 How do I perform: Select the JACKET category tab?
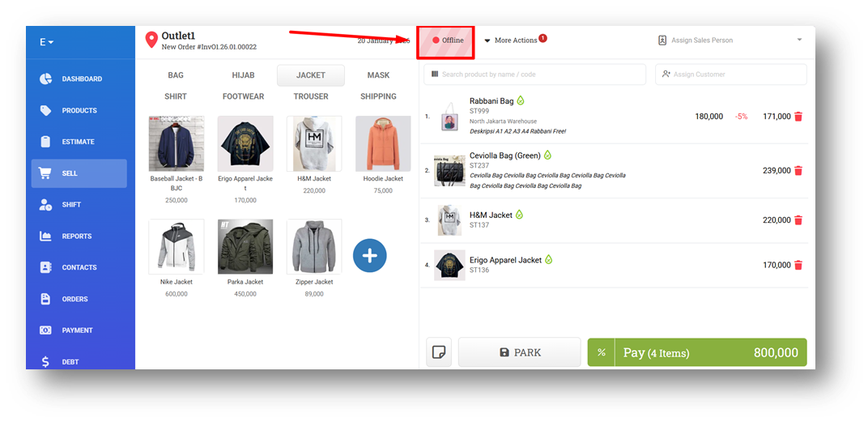tap(311, 75)
